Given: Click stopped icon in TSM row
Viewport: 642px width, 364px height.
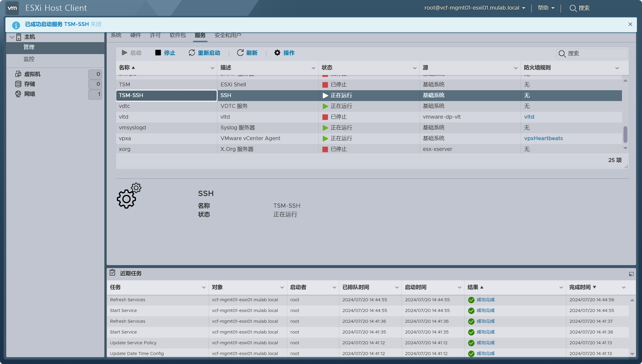Looking at the screenshot, I should point(325,85).
